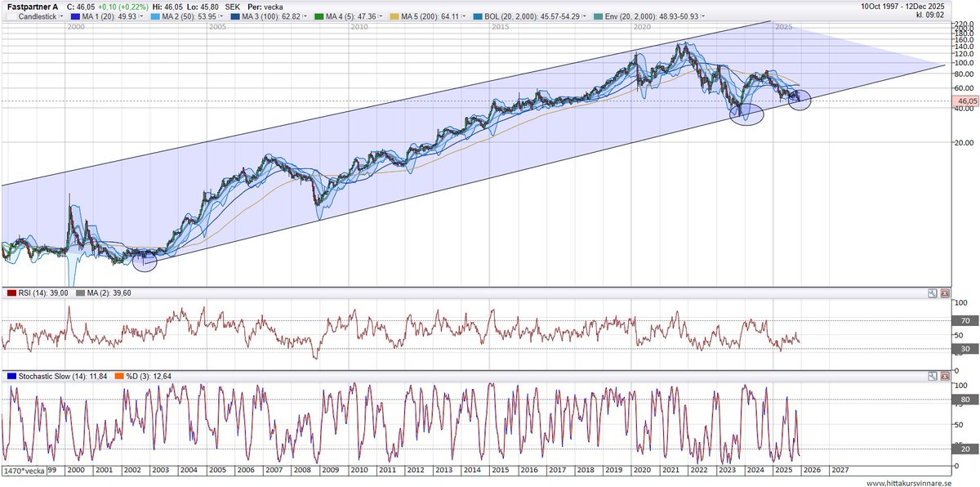Open RSI panel settings wrench icon
The image size is (980, 487).
932,293
